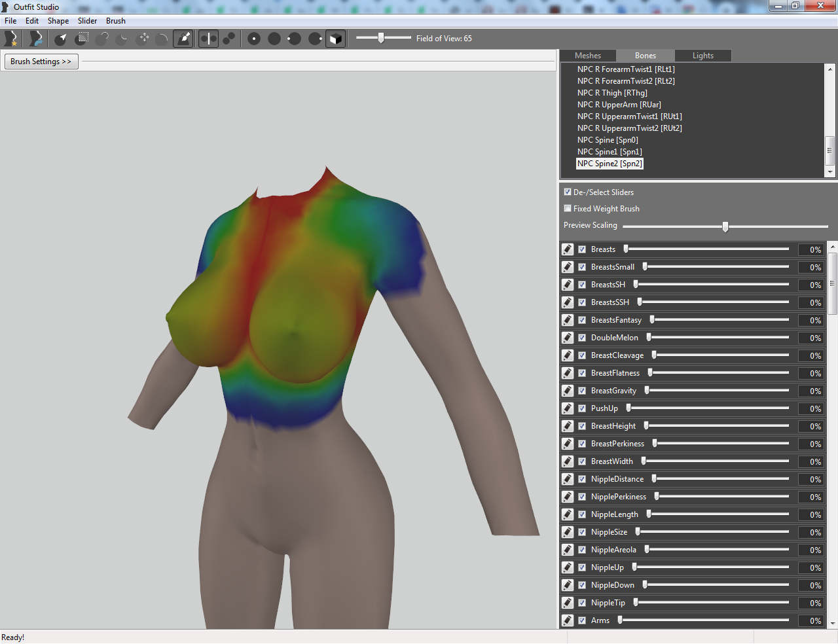
Task: Enable the Fixed Weight Brush checkbox
Action: tap(568, 209)
